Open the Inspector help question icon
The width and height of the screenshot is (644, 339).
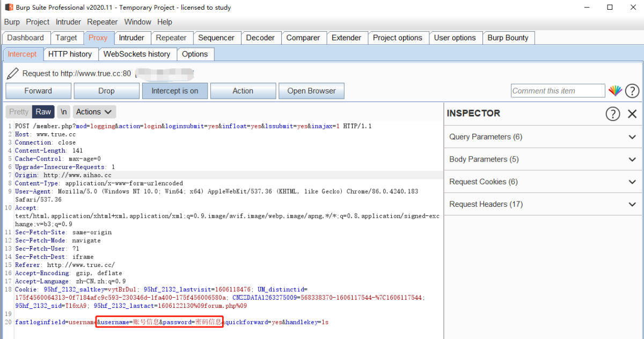pyautogui.click(x=612, y=113)
